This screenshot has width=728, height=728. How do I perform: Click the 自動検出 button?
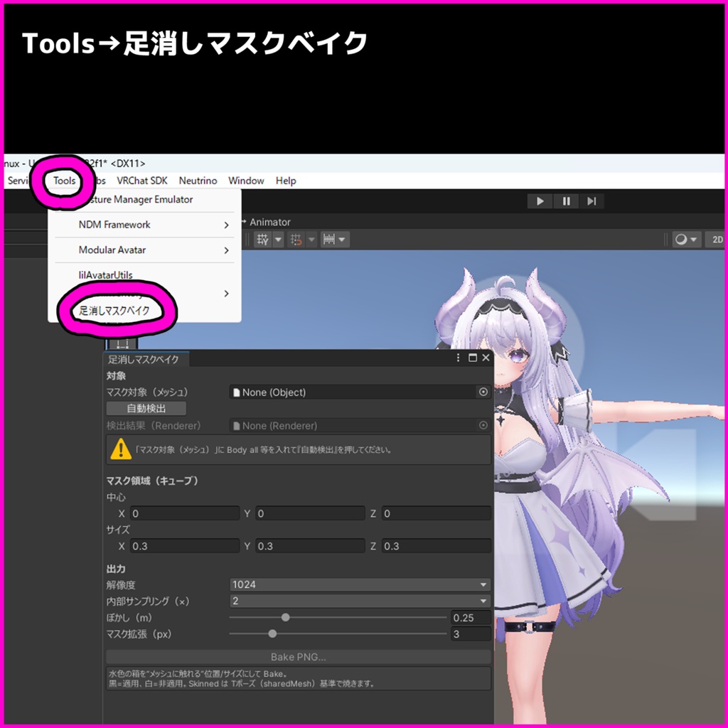pyautogui.click(x=146, y=409)
